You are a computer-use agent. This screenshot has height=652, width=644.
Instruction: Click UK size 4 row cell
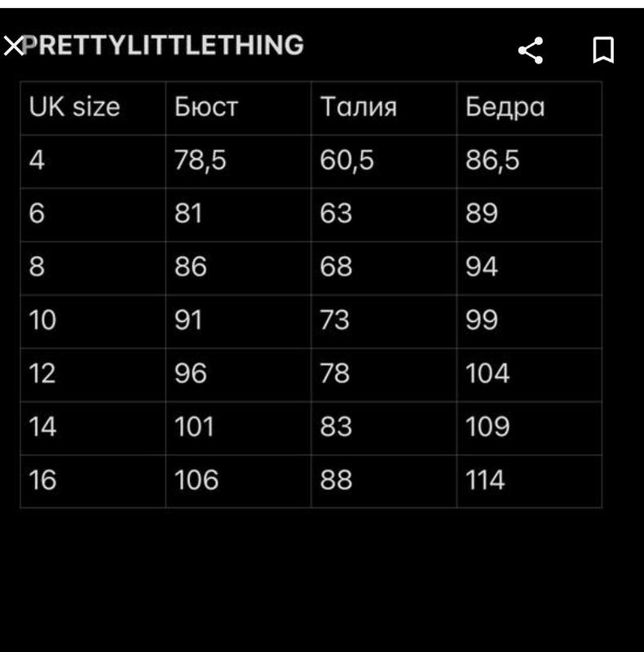click(x=93, y=161)
